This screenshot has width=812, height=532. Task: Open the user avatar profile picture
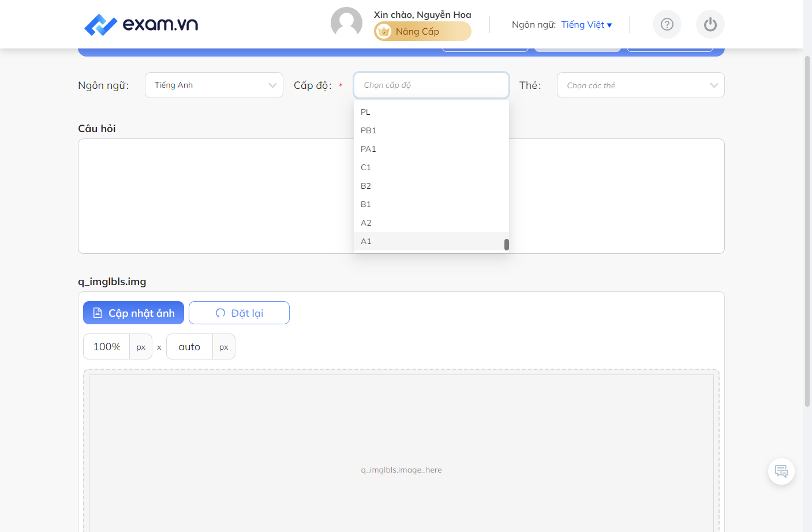tap(346, 23)
